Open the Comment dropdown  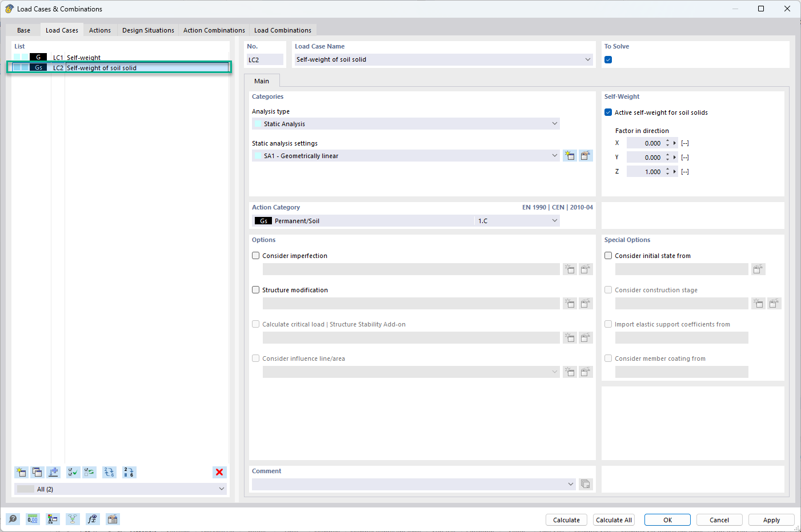click(x=571, y=484)
